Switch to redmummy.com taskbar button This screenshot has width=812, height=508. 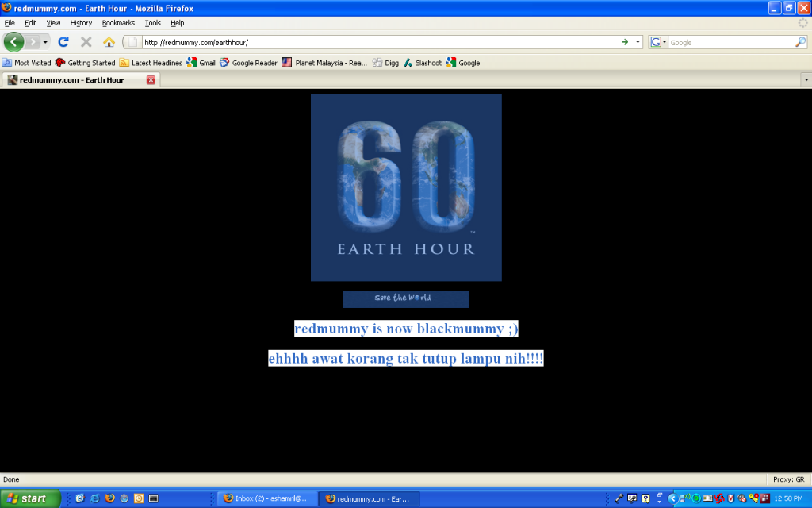click(x=369, y=498)
